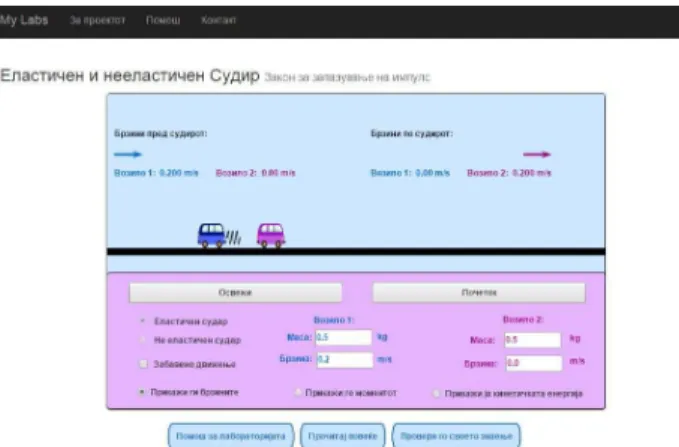Click the Возило 2 mass input field

pyautogui.click(x=533, y=340)
